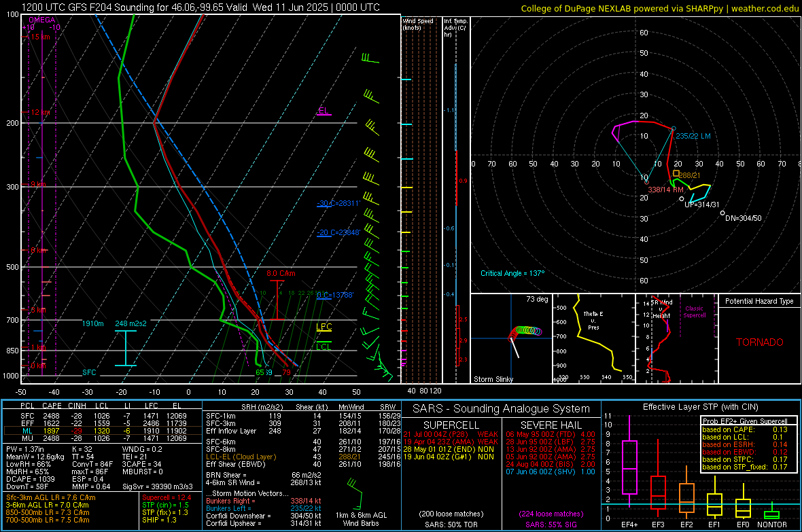802x532 pixels.
Task: Click the Inf. Temp. Adv. panel header
Action: coord(456,28)
